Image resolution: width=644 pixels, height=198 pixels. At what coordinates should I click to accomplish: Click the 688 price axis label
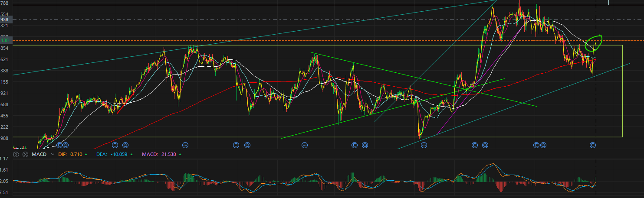pyautogui.click(x=5, y=104)
